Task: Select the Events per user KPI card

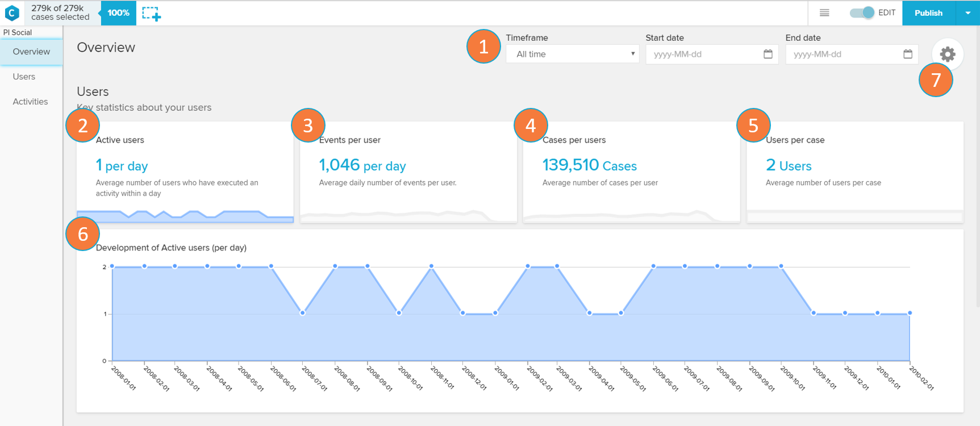Action: click(408, 172)
